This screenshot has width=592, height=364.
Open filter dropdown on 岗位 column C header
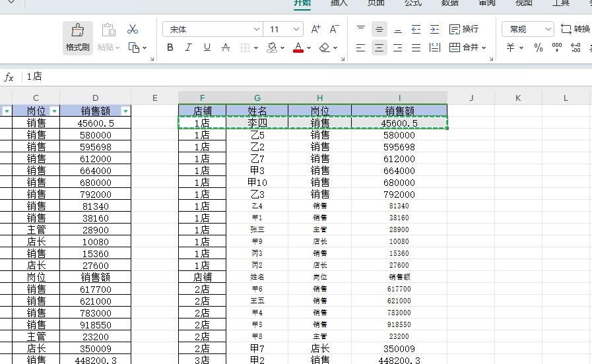coord(54,111)
